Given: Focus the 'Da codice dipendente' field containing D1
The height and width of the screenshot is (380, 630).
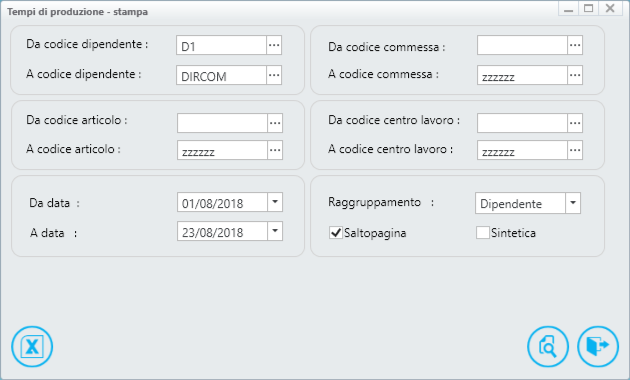Looking at the screenshot, I should click(221, 45).
